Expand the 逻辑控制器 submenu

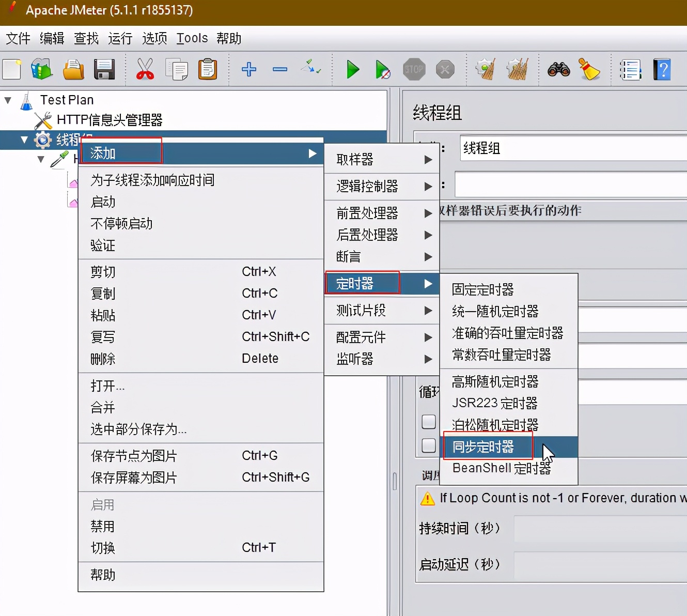[x=382, y=186]
